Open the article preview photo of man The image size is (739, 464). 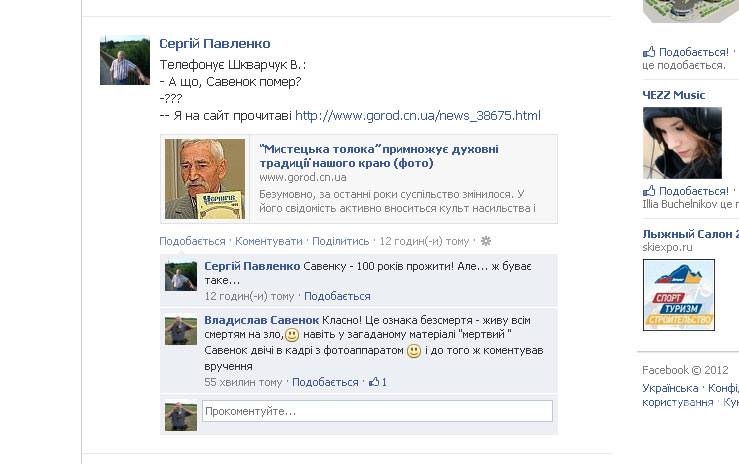tap(205, 179)
